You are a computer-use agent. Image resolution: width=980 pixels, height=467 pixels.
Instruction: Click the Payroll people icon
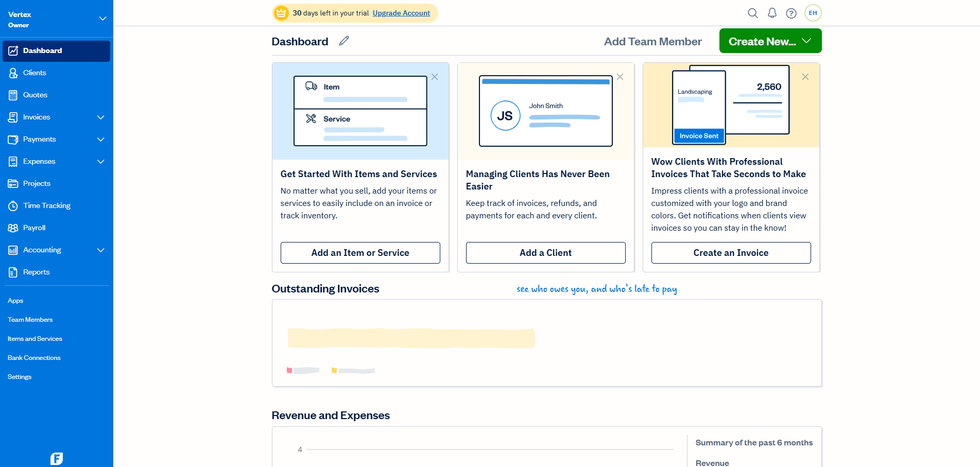click(x=13, y=228)
